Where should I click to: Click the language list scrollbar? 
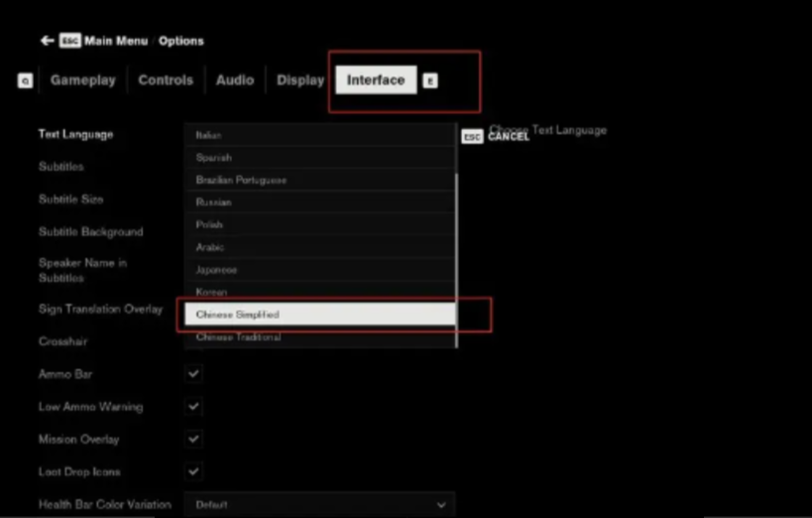click(456, 258)
